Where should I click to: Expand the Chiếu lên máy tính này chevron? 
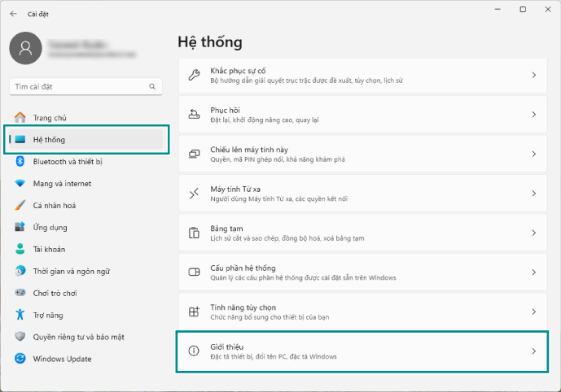click(x=533, y=154)
